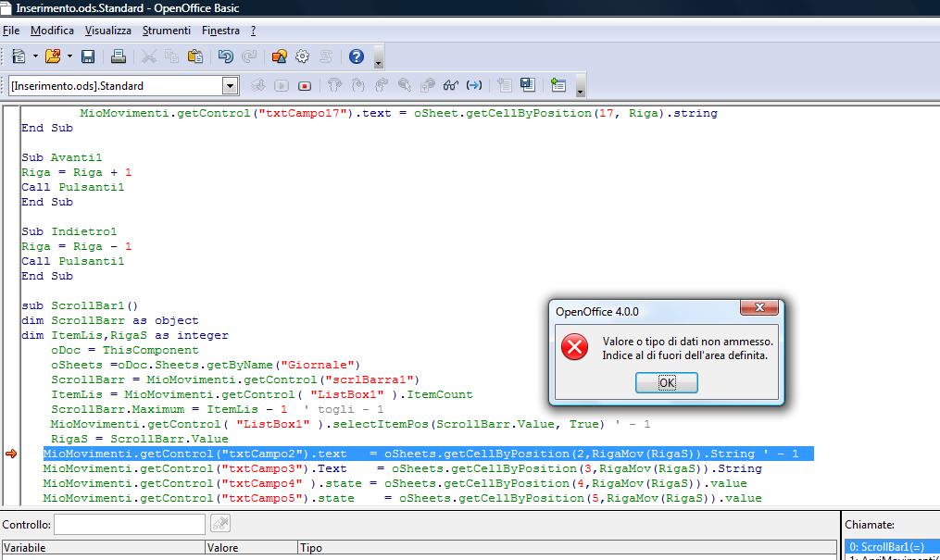
Task: Click the Print icon
Action: point(119,57)
